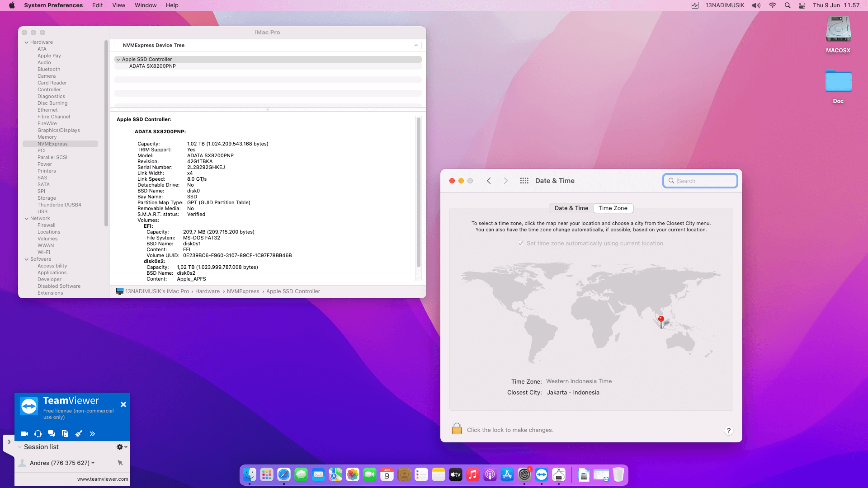868x488 pixels.
Task: Open Music from the Dock
Action: [473, 474]
